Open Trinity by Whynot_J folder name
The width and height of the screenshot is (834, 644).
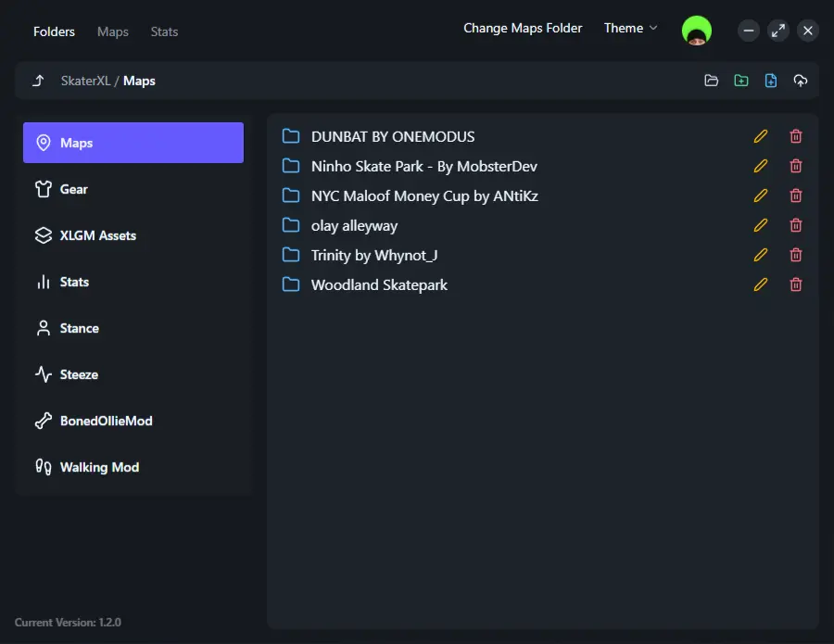374,255
